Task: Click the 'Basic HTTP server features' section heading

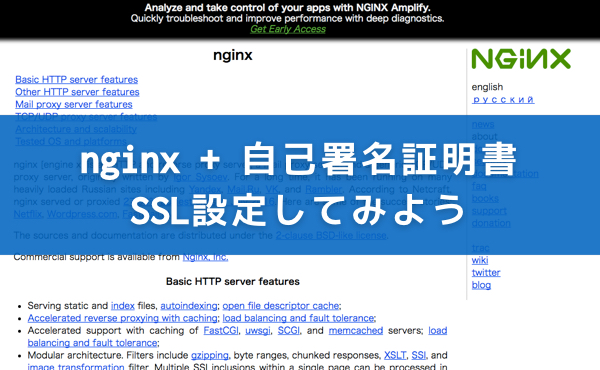Action: click(233, 282)
